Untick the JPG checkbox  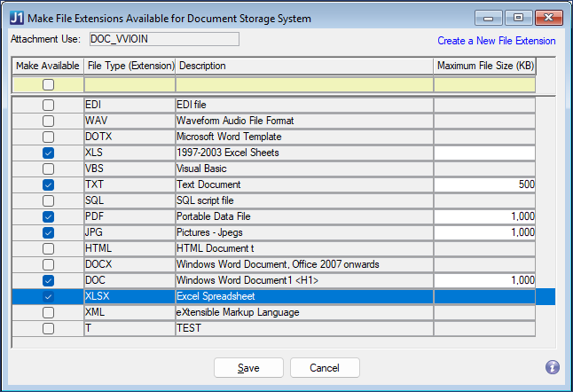[x=48, y=232]
